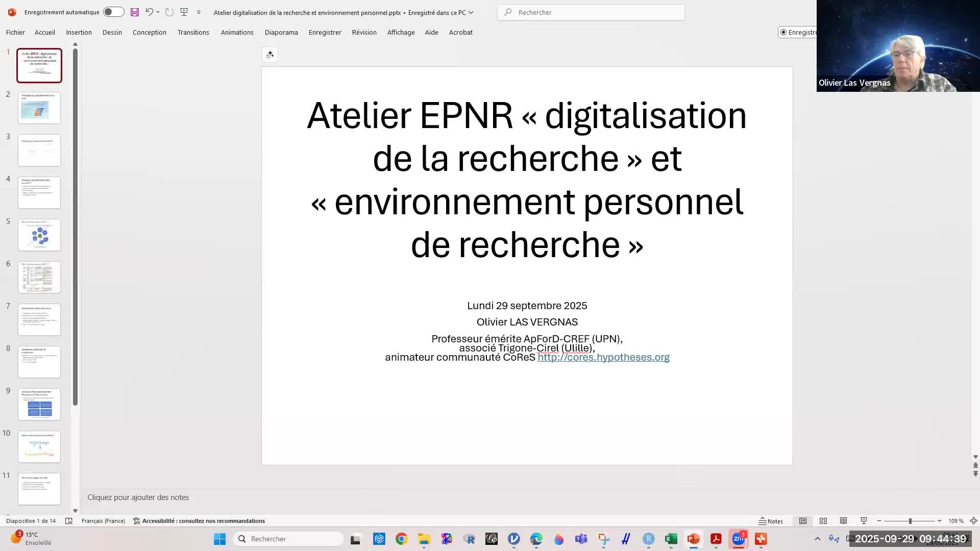Click the Save floppy disk icon

(x=135, y=12)
